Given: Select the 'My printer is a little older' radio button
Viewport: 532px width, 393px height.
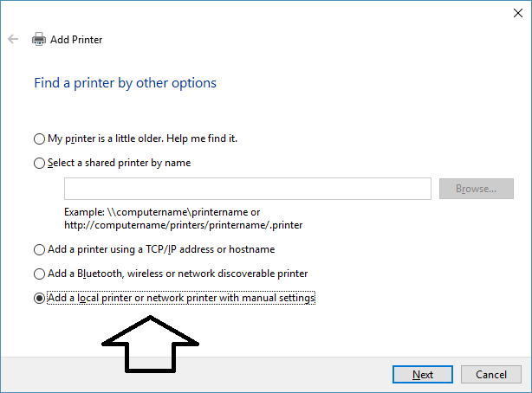Looking at the screenshot, I should [x=39, y=139].
